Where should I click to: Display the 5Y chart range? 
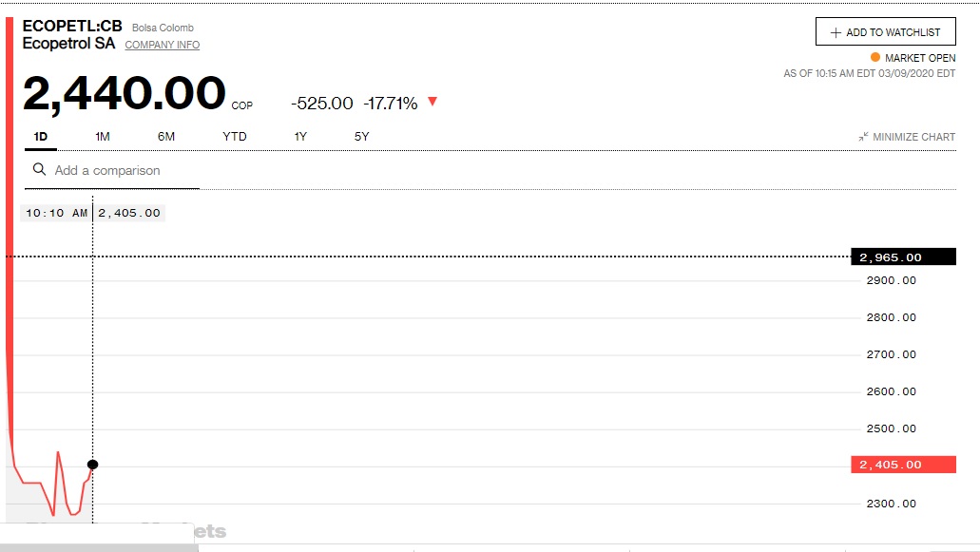coord(361,137)
